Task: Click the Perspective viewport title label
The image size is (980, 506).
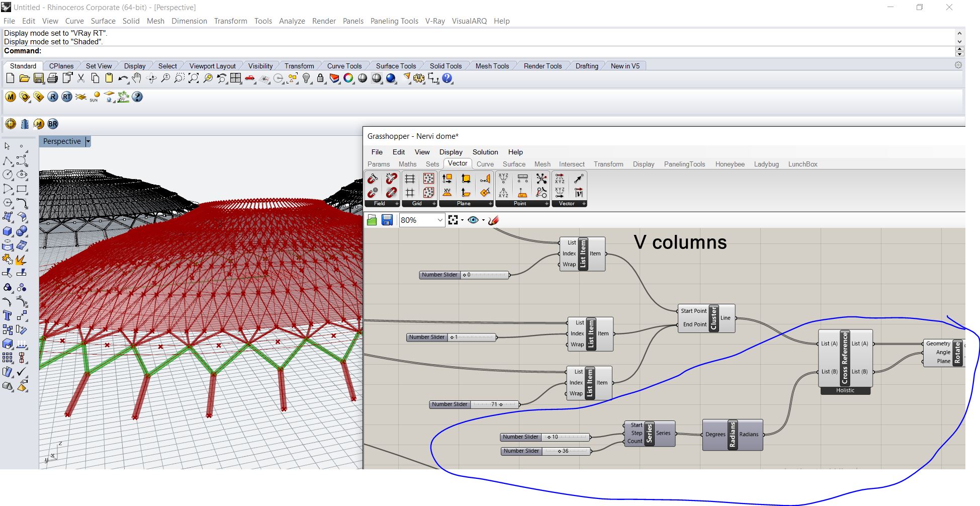Action: [x=62, y=141]
